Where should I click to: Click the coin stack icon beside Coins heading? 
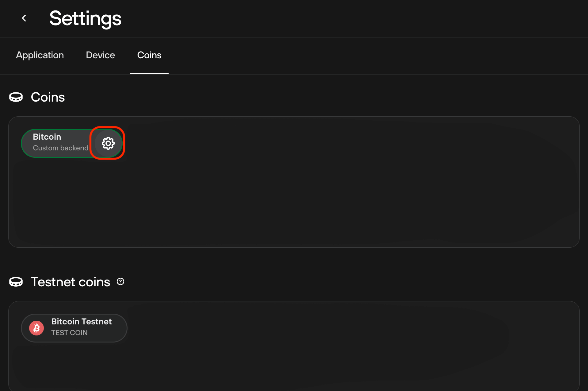point(16,97)
